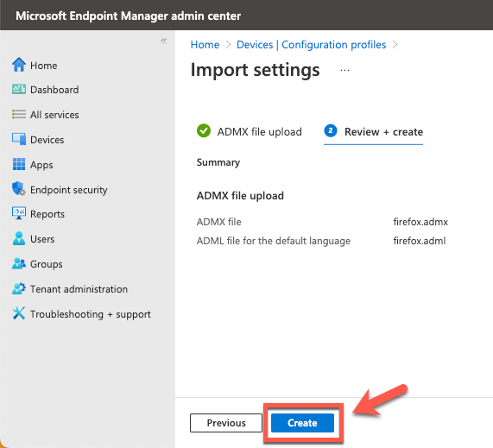493x448 pixels.
Task: Select the Groups people icon
Action: coord(19,263)
